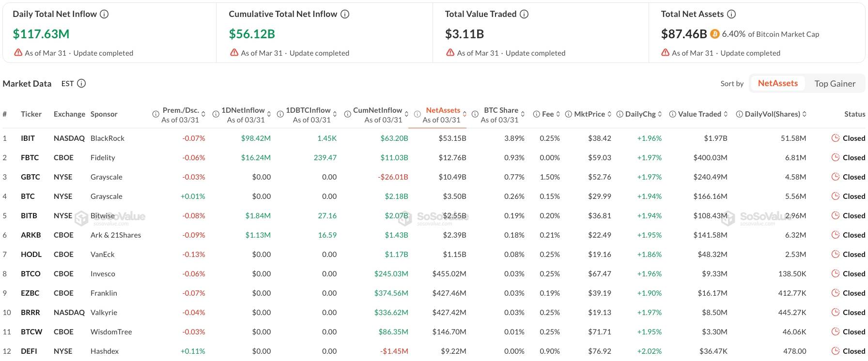Click info icon for CumNetInflow column
Viewport: 868px width, 361px height.
(347, 114)
